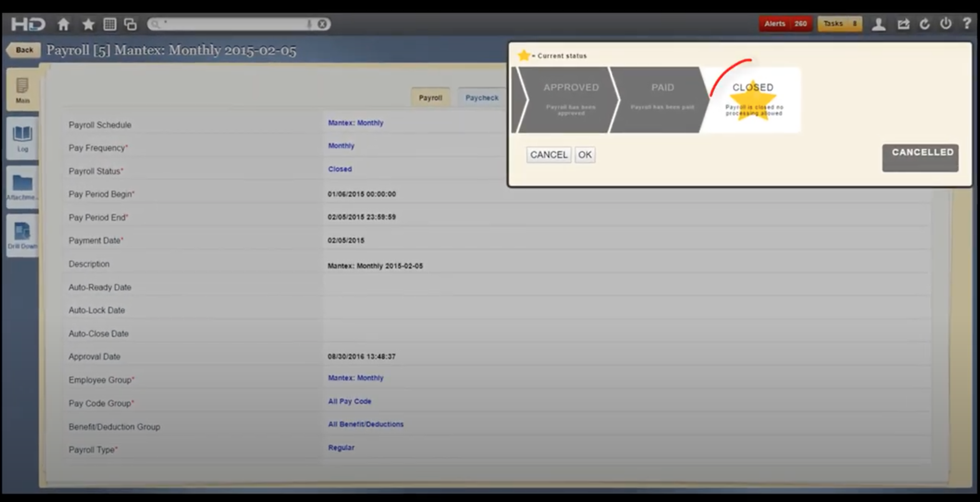The image size is (980, 502).
Task: Open Help with the question mark icon
Action: pyautogui.click(x=967, y=24)
